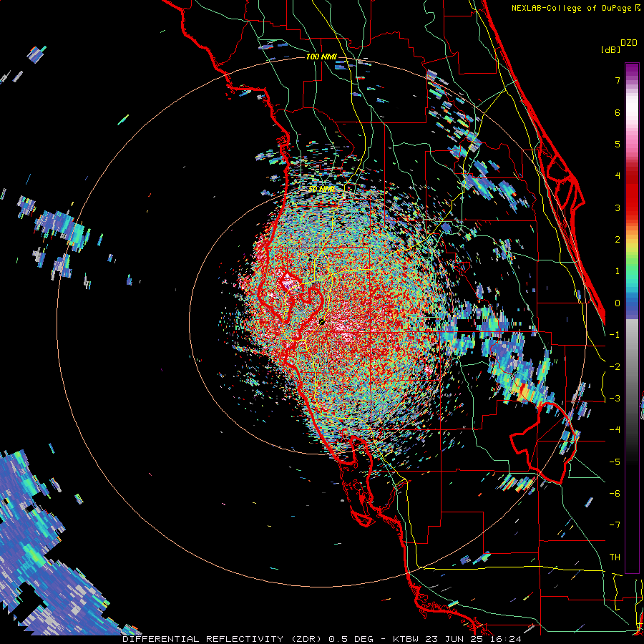Click the black radar site marker at ring center
644x644 pixels.
coord(323,322)
